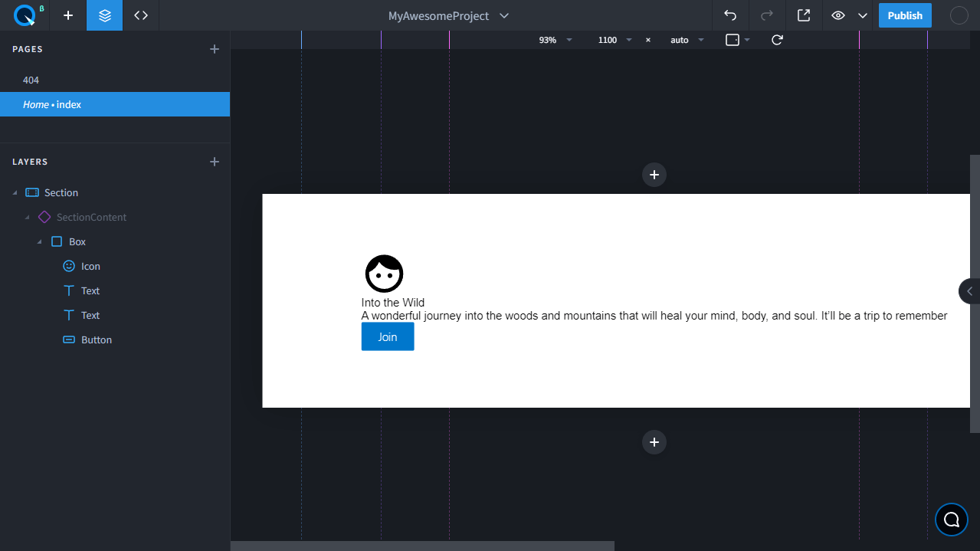Screen dimensions: 980x551
Task: Open the dropdown arrow beside device icon
Action: [747, 40]
